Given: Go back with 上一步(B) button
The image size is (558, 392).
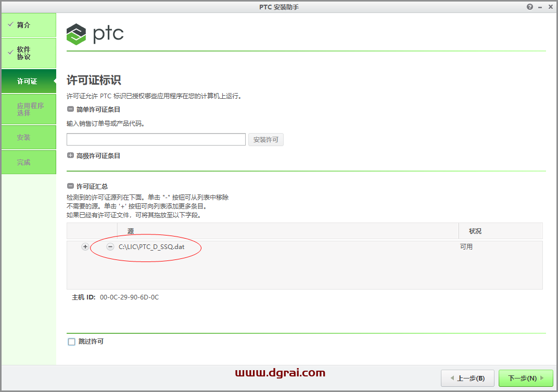Looking at the screenshot, I should tap(467, 378).
